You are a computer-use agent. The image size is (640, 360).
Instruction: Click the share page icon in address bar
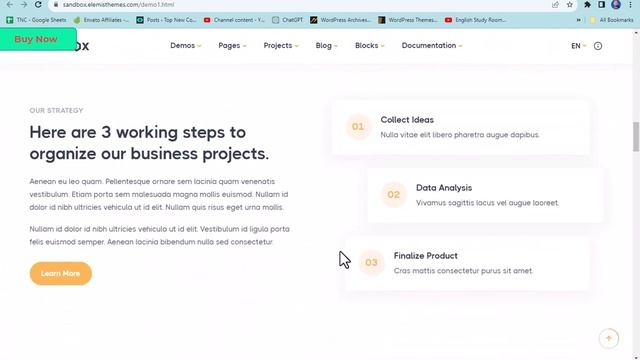(555, 5)
